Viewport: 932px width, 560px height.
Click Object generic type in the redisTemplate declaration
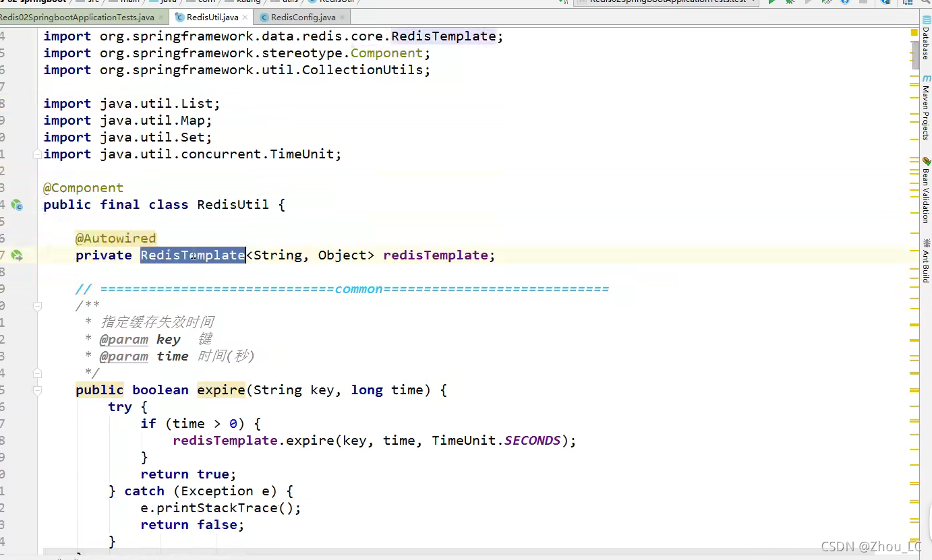click(x=342, y=255)
